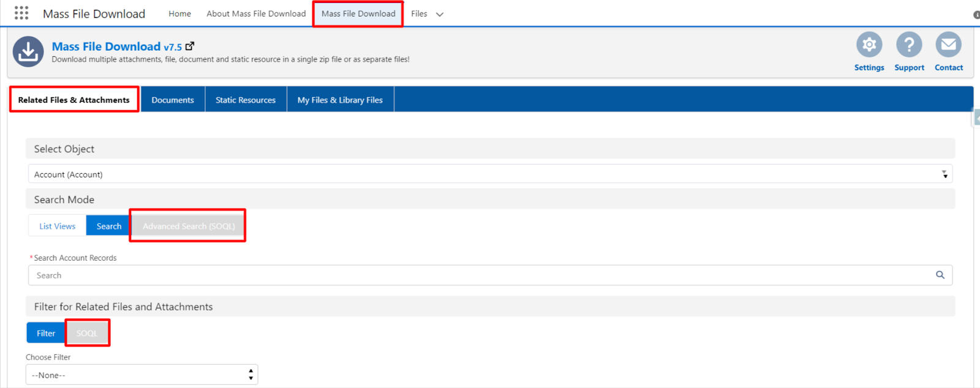980x388 pixels.
Task: Select List Views search mode
Action: point(58,226)
